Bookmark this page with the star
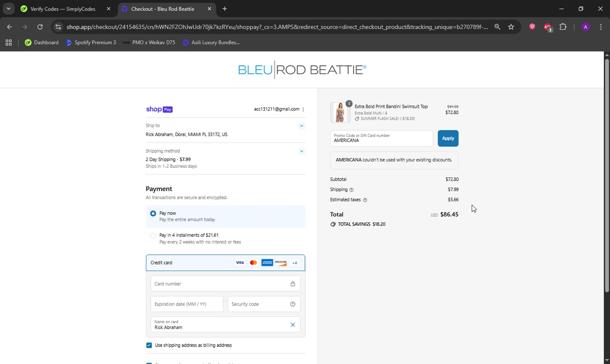Image resolution: width=610 pixels, height=364 pixels. pyautogui.click(x=511, y=27)
